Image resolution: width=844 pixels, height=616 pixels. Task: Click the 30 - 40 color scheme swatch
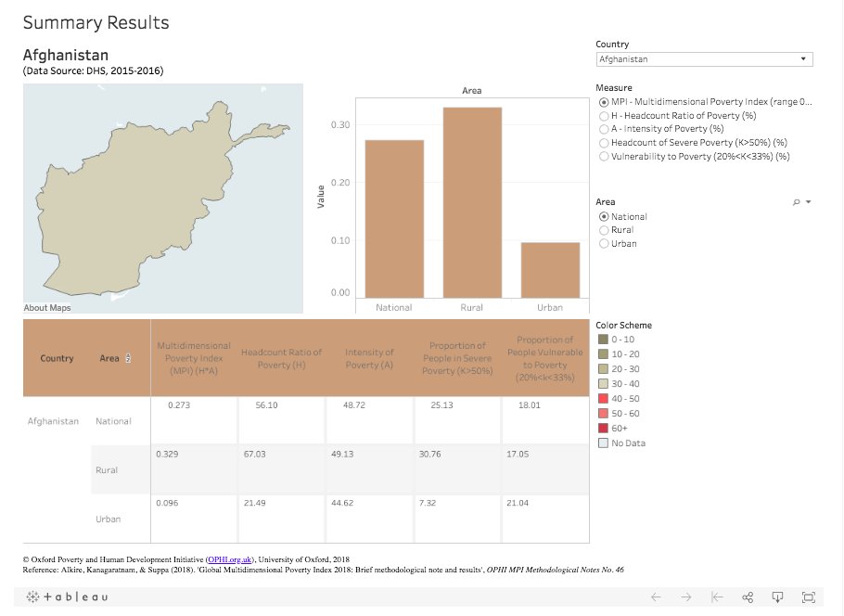(604, 383)
